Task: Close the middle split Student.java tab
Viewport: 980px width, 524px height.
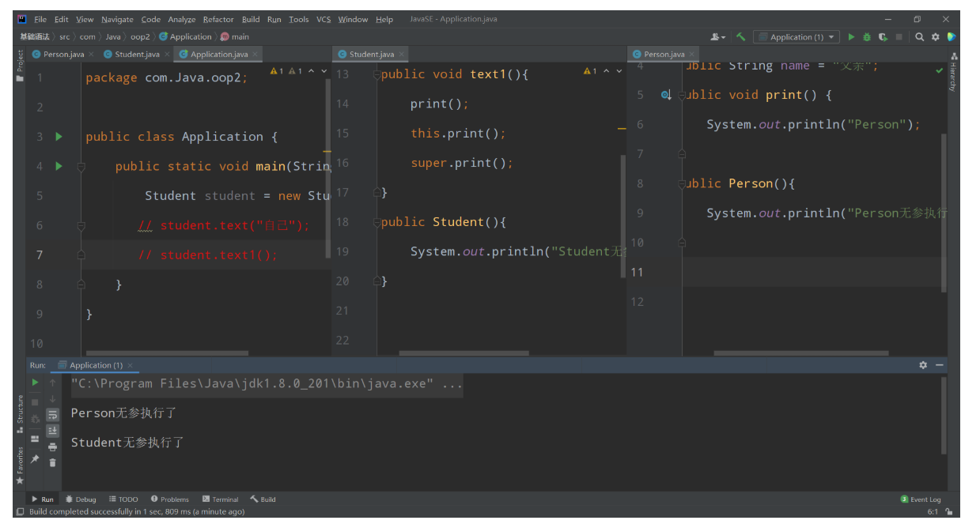Action: [402, 55]
